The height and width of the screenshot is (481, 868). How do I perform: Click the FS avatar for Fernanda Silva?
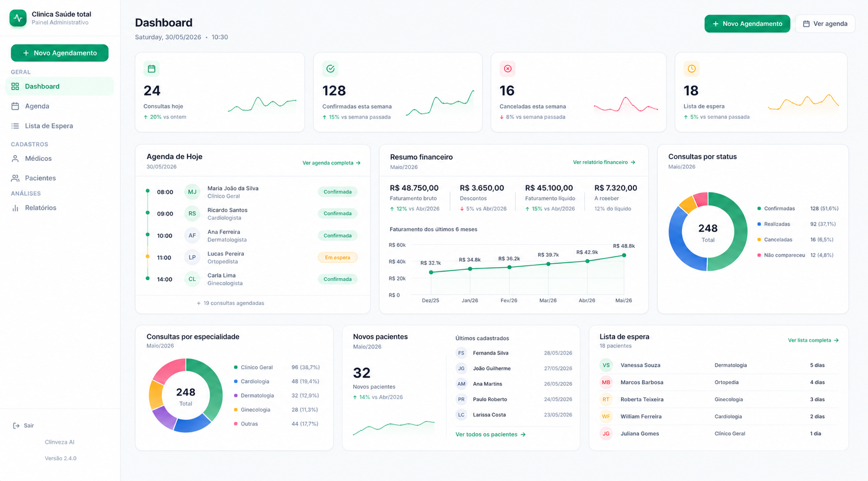point(461,353)
